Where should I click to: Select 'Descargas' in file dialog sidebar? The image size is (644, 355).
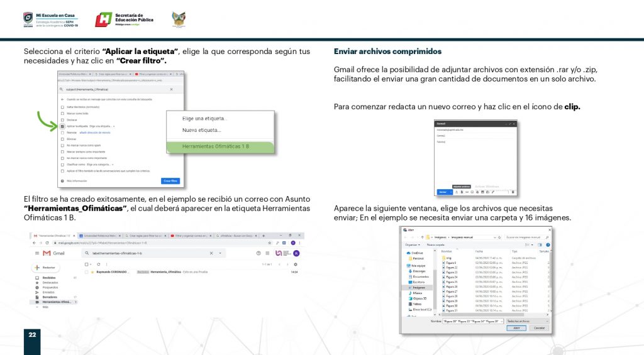[x=418, y=271]
